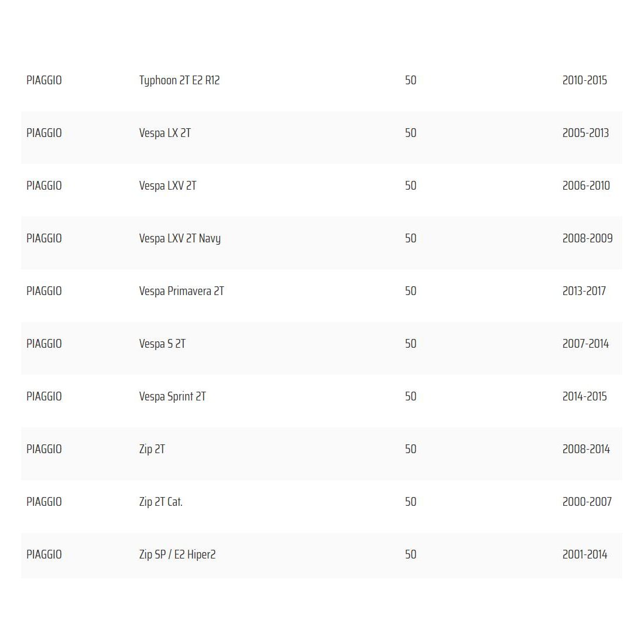Screen dimensions: 644x644
Task: Click the 2001-2014 year range
Action: tap(584, 554)
